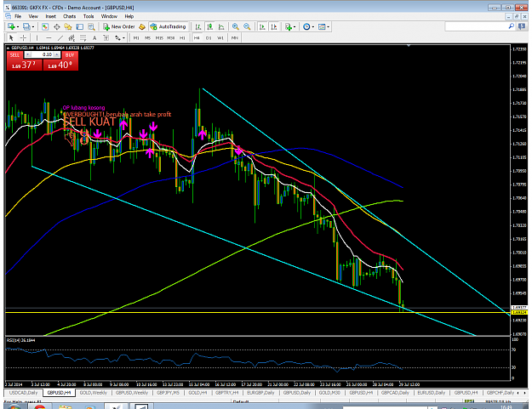The width and height of the screenshot is (532, 409).
Task: Select the Fibonacci Retracement tool
Action: pyautogui.click(x=83, y=38)
